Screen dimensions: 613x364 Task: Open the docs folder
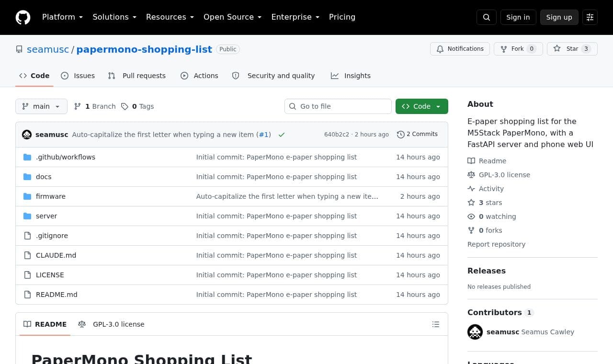[x=44, y=177]
